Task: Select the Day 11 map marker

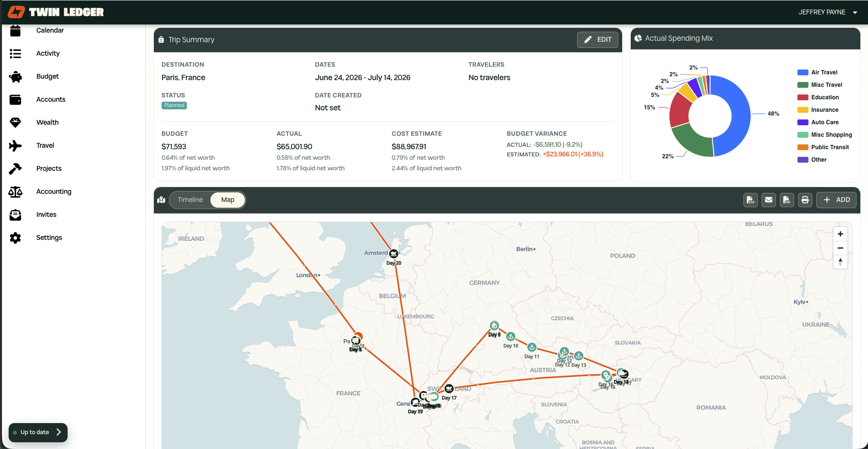Action: click(x=532, y=347)
